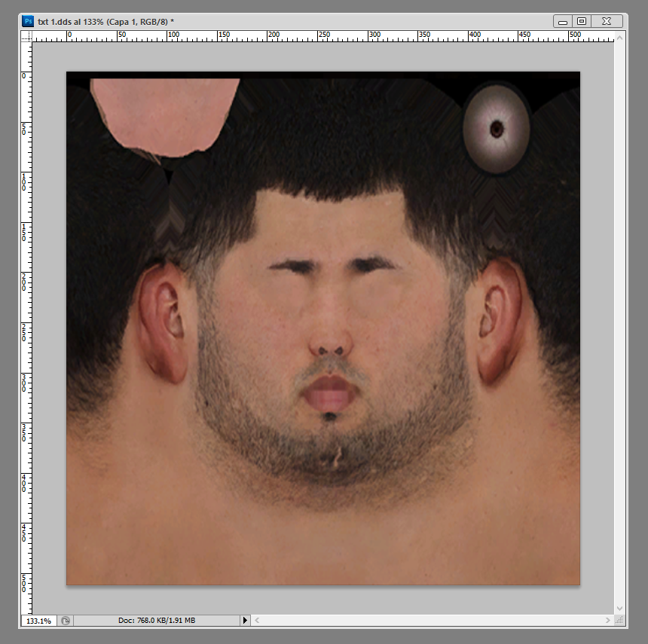648x644 pixels.
Task: Click the status bar preview icon
Action: (66, 621)
